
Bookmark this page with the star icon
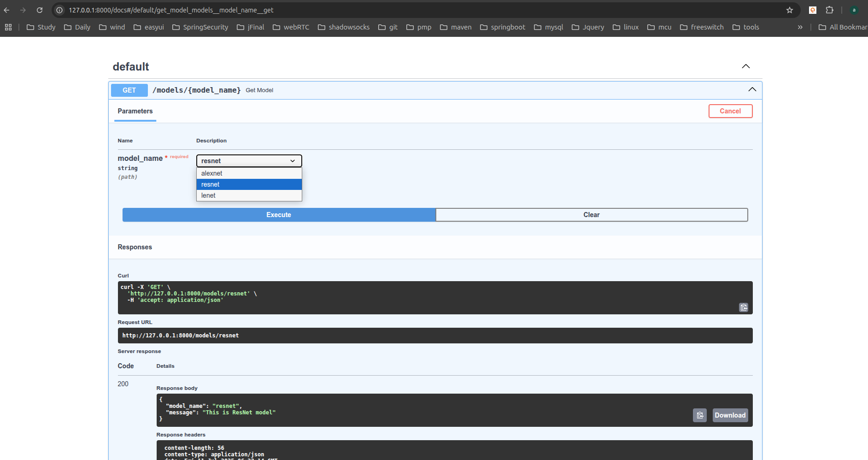[x=789, y=10]
